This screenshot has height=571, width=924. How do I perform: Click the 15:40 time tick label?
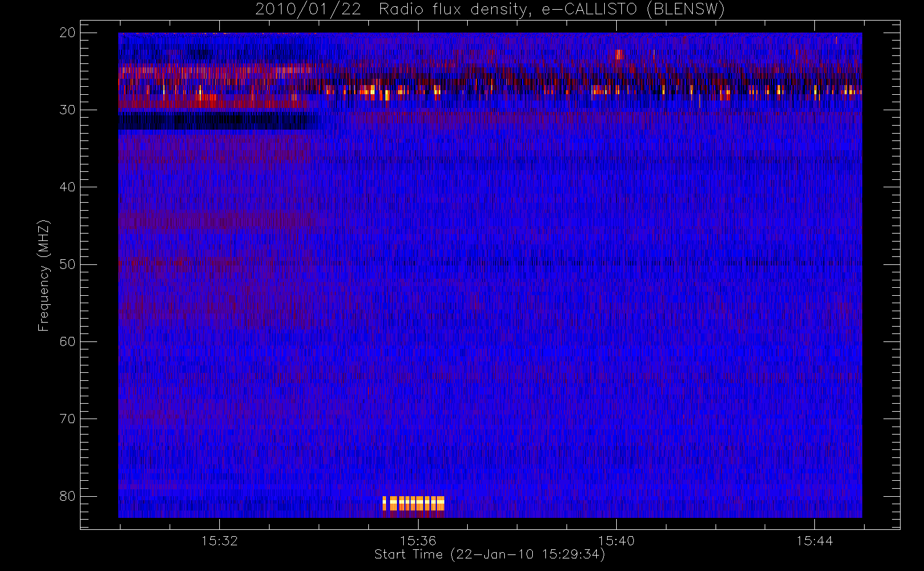[616, 541]
